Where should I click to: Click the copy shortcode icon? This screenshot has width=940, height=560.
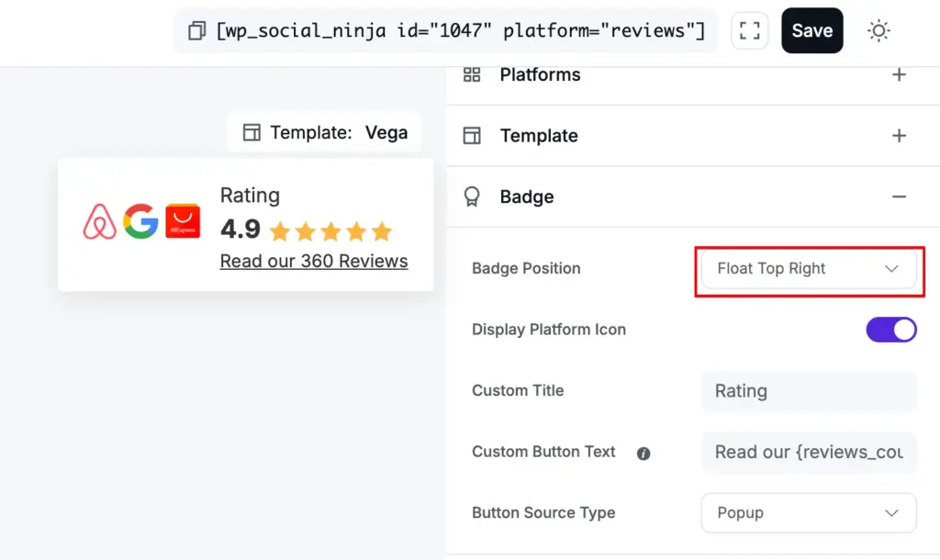[196, 30]
